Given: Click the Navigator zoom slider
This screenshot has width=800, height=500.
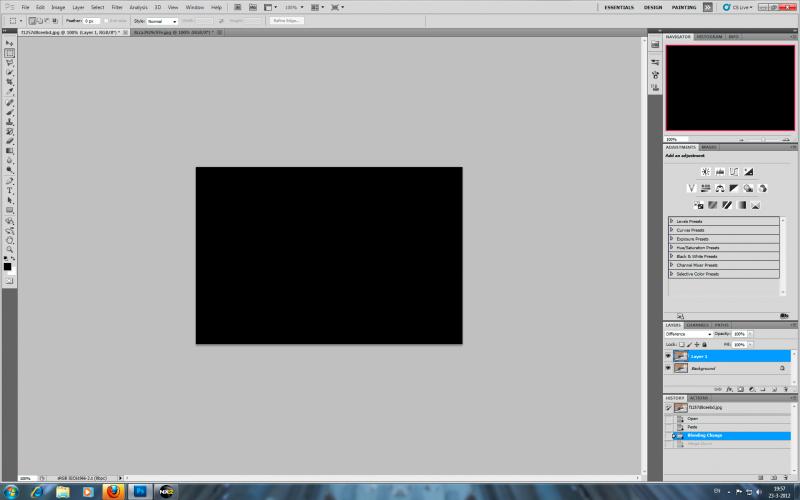Looking at the screenshot, I should pyautogui.click(x=763, y=139).
